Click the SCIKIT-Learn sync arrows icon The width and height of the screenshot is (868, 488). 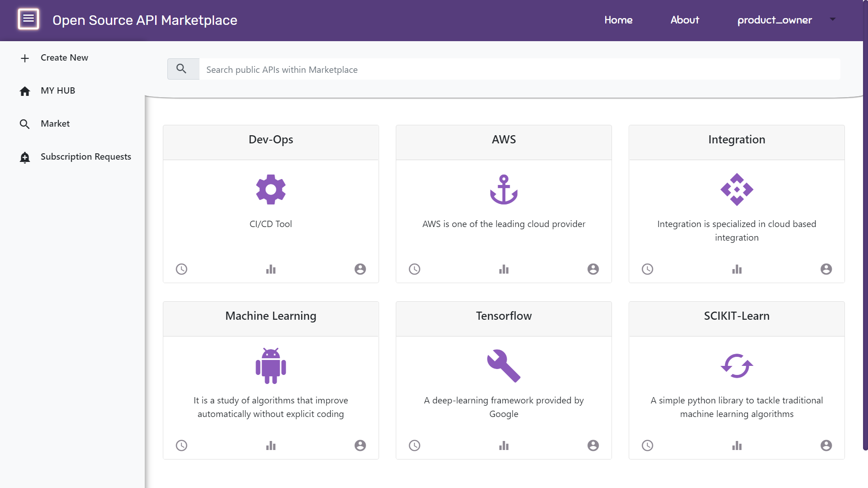pyautogui.click(x=736, y=366)
